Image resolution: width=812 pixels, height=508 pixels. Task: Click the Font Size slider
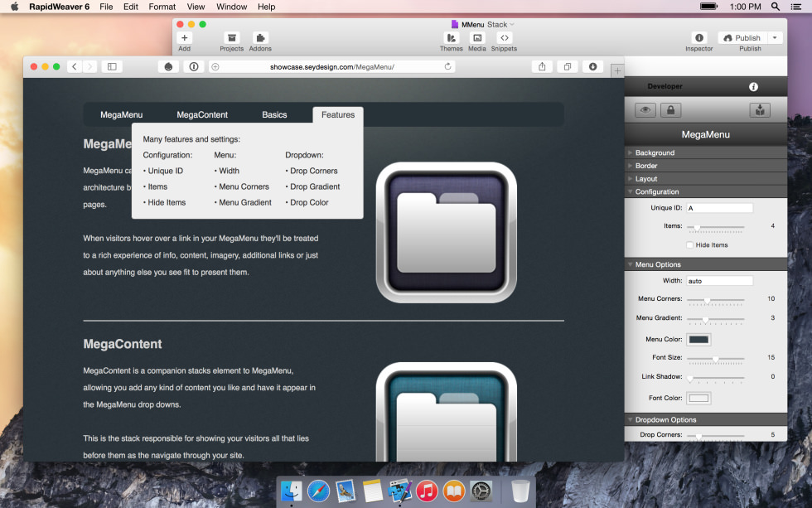pyautogui.click(x=715, y=358)
